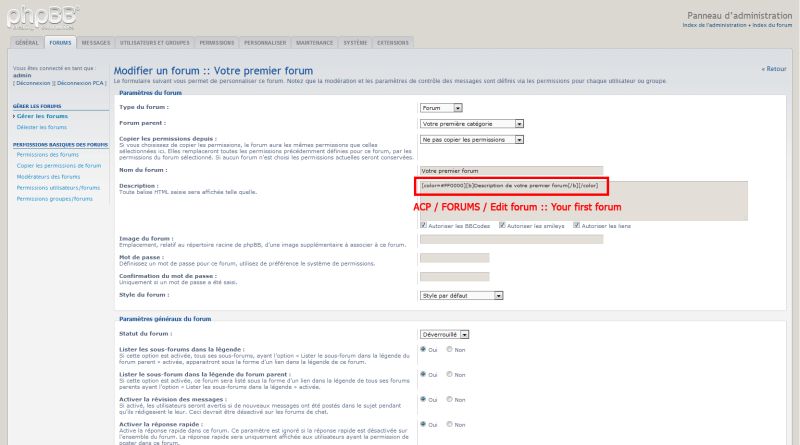800x445 pixels.
Task: Open Gérer les forums in sidebar
Action: tap(42, 116)
